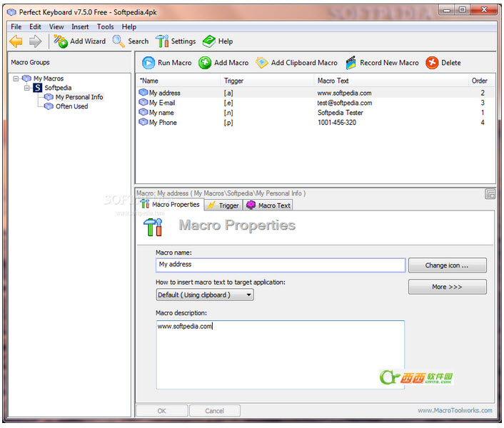Open the File menu
The height and width of the screenshot is (428, 504).
[16, 27]
